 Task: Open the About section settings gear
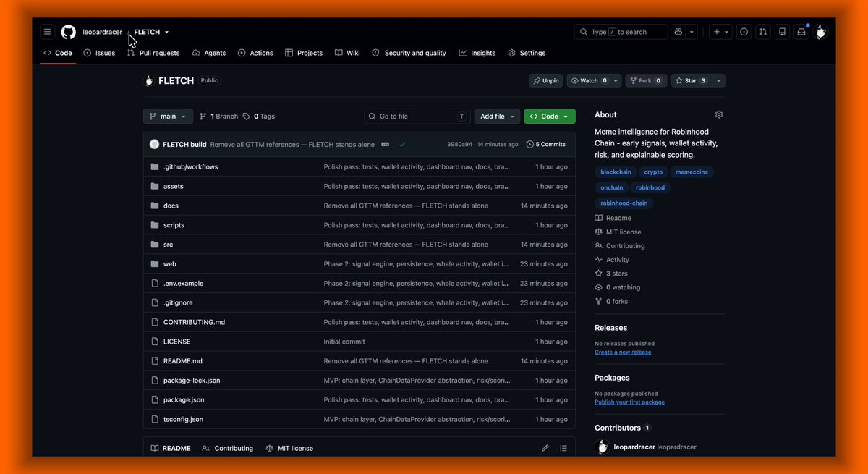(x=719, y=114)
